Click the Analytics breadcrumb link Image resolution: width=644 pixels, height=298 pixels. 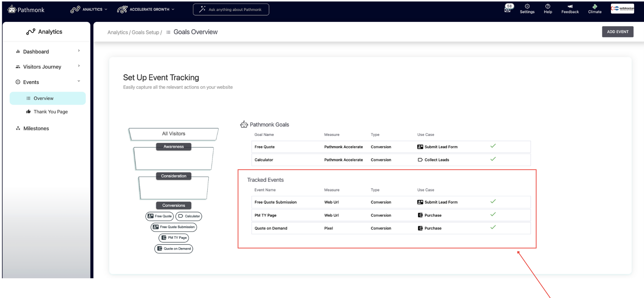[118, 32]
